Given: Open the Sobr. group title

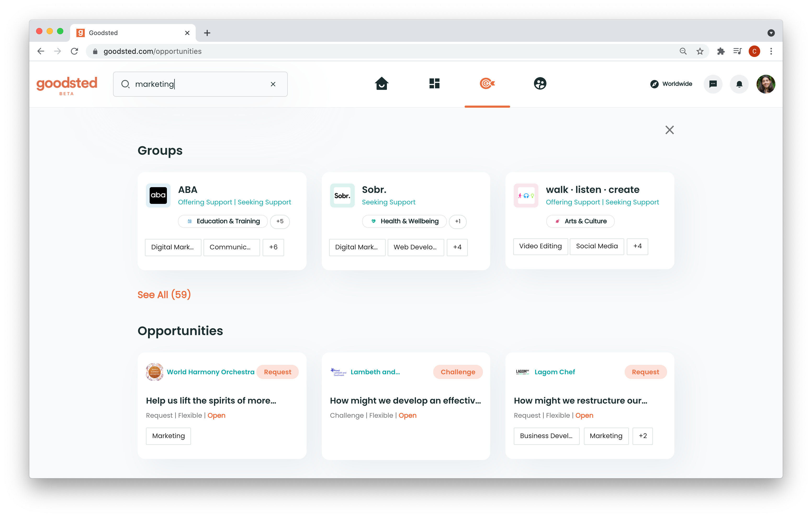Looking at the screenshot, I should click(374, 190).
